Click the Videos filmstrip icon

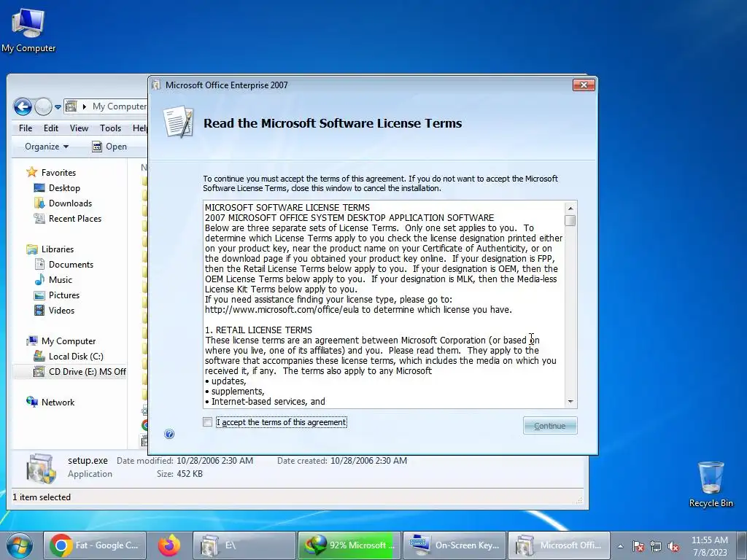39,310
